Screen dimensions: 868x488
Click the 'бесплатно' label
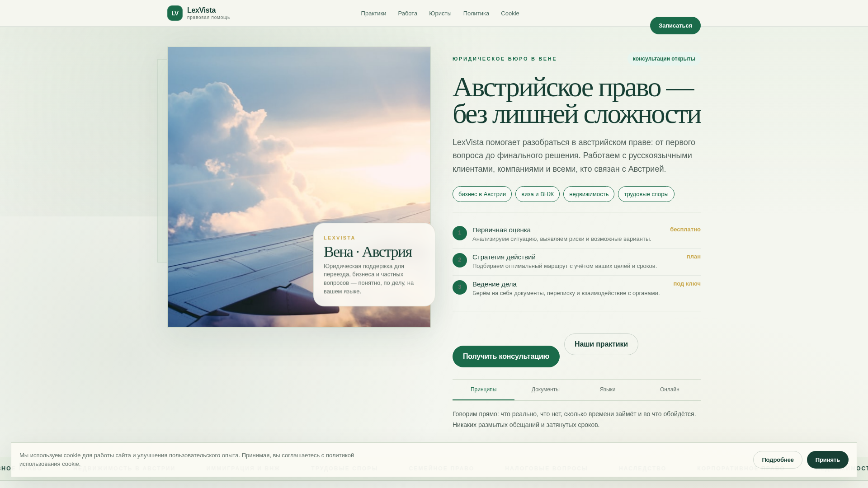685,230
